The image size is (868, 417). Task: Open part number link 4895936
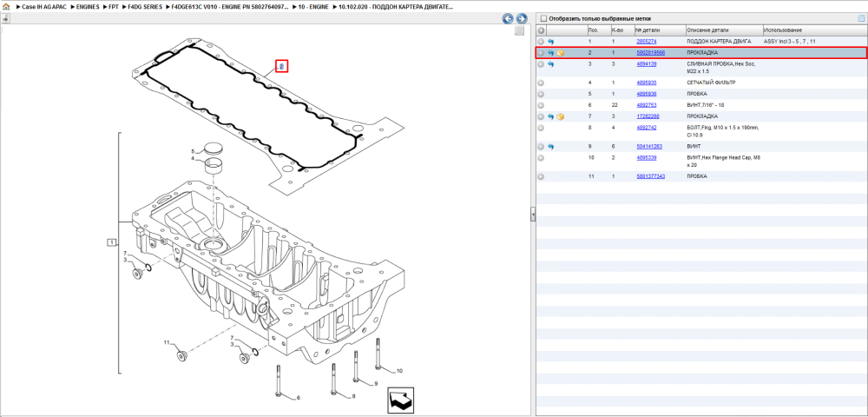pos(647,94)
